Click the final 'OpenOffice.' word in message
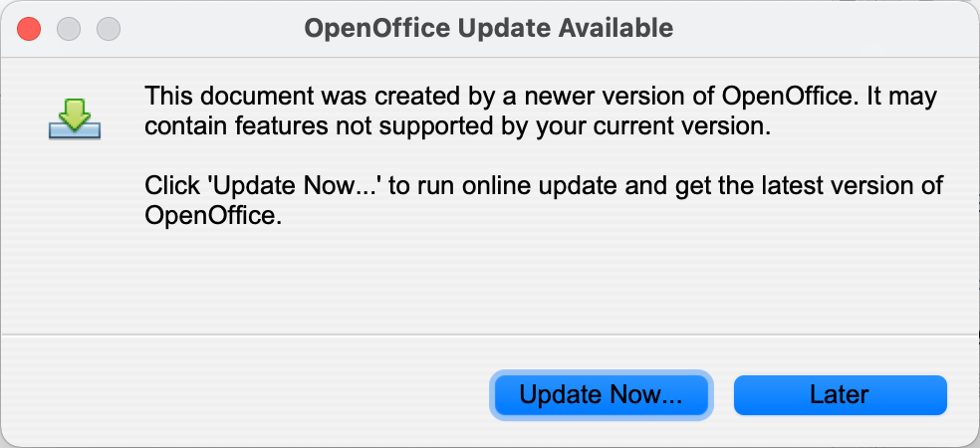 coord(213,216)
